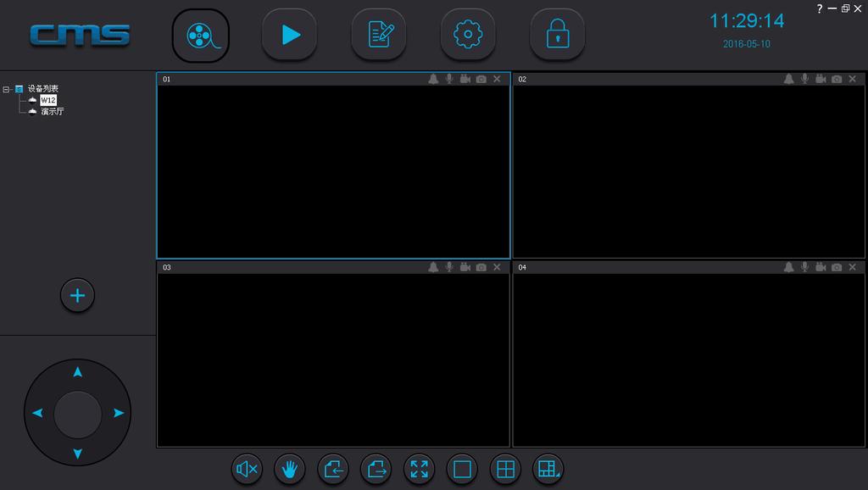Select the W12 device in tree
This screenshot has width=868, height=490.
(48, 100)
